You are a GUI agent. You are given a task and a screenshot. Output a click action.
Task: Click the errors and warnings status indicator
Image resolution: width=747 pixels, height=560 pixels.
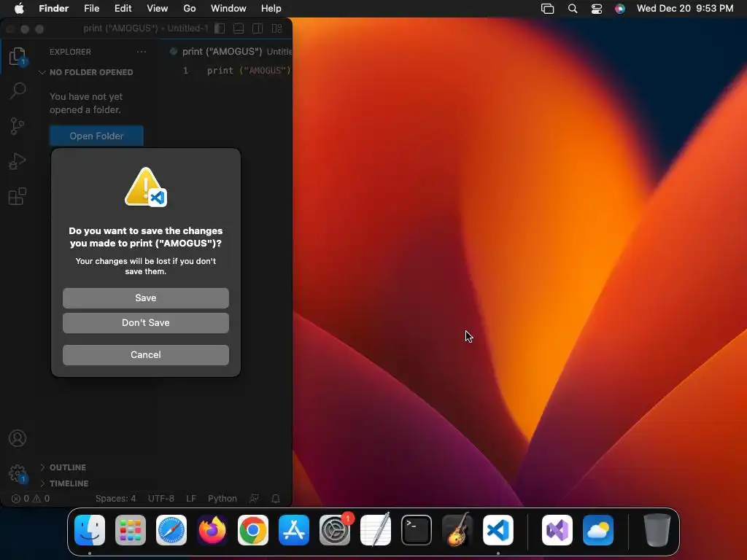pos(31,499)
